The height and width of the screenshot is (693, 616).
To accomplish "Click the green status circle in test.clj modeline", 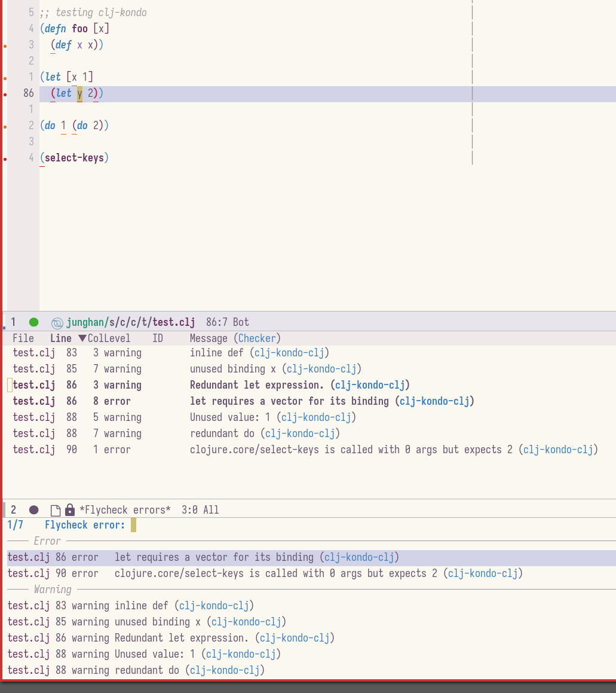I will [x=34, y=322].
